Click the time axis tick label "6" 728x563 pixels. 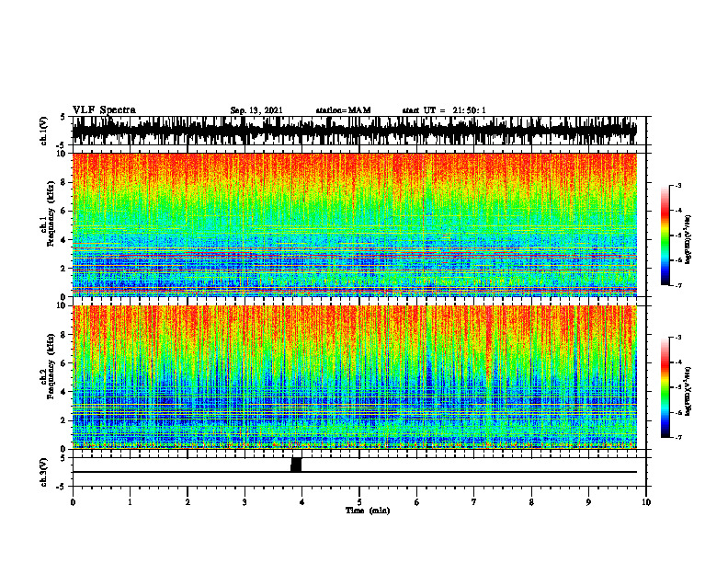tap(417, 502)
